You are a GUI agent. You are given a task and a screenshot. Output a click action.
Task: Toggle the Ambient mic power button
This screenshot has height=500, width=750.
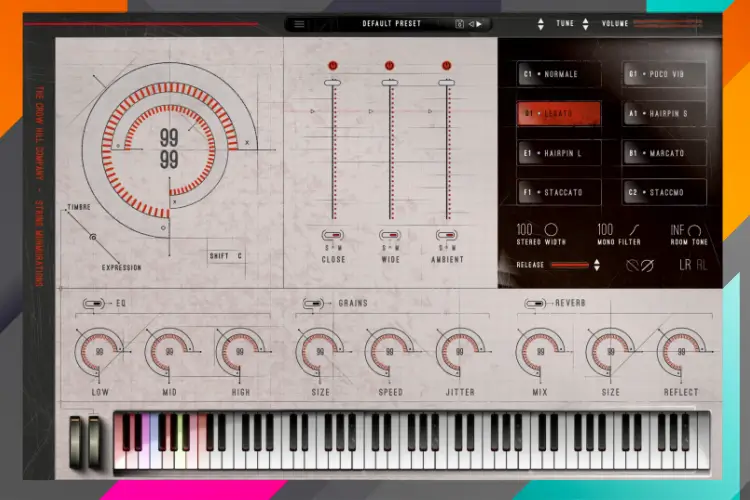[x=446, y=66]
